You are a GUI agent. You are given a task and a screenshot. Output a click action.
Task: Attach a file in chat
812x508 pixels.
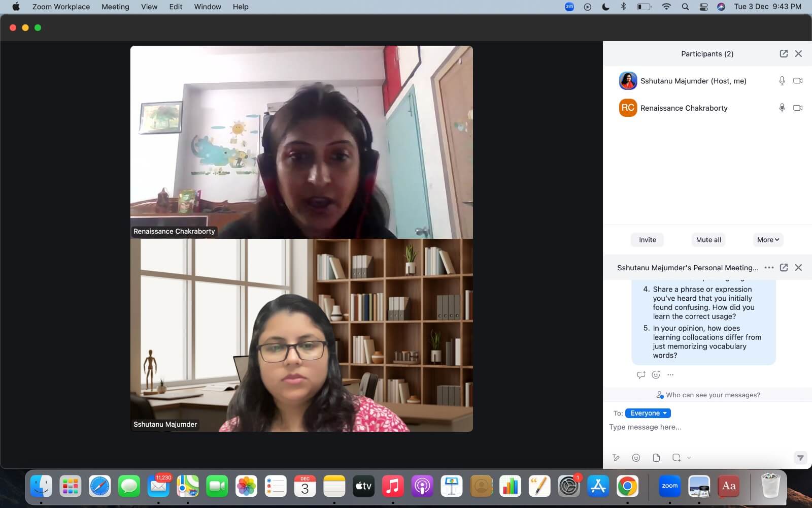point(656,458)
